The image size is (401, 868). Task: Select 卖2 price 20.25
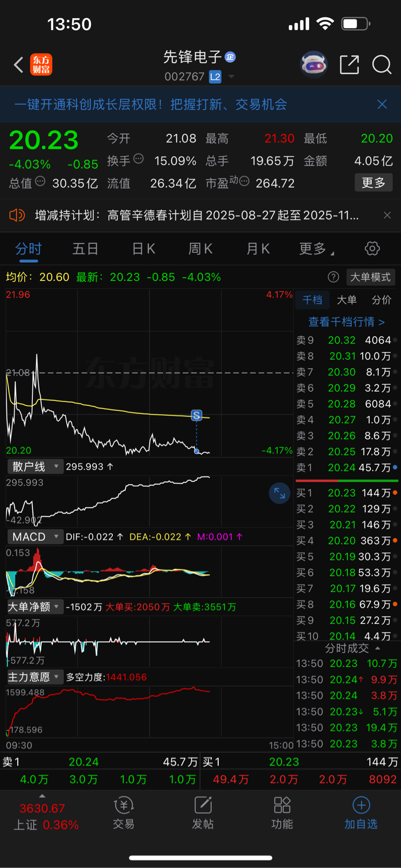[342, 452]
